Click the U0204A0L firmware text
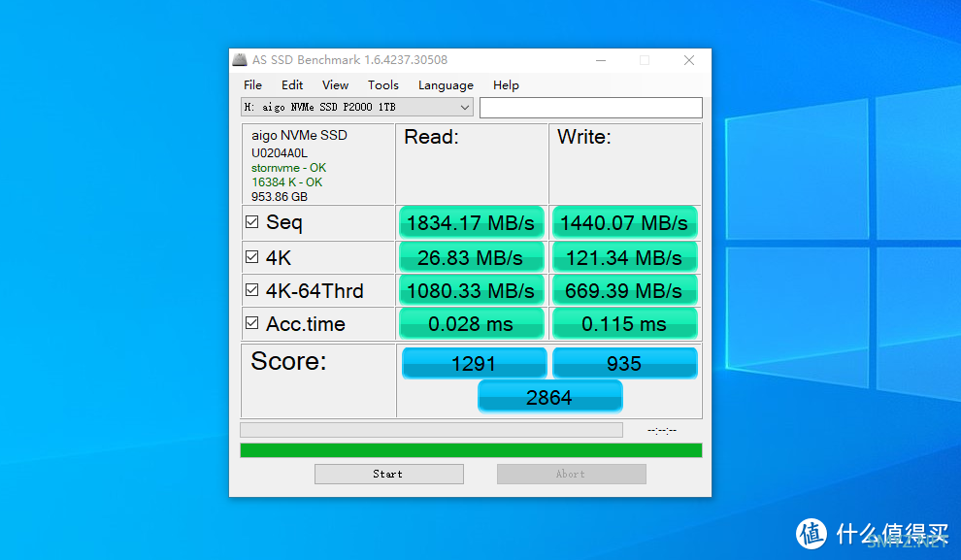This screenshot has height=560, width=961. click(280, 153)
